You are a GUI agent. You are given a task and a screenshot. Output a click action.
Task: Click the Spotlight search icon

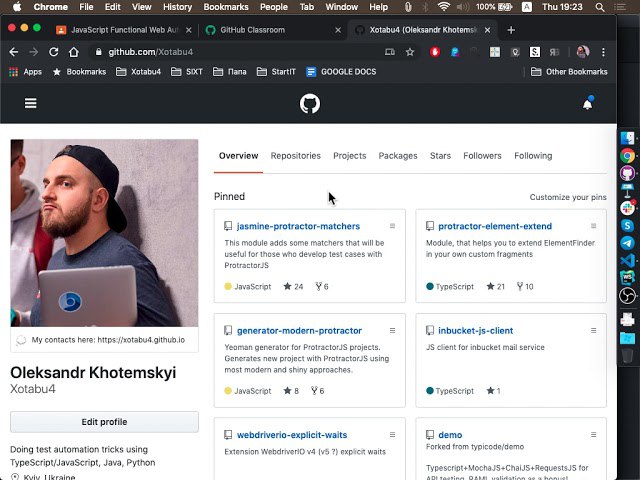point(600,7)
